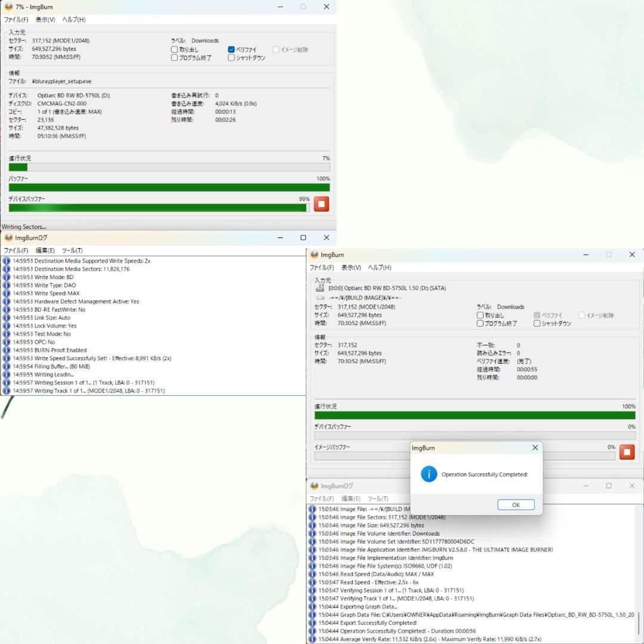This screenshot has height=644, width=644.
Task: Click info icon on Write Mode: BD row
Action: [x=7, y=277]
